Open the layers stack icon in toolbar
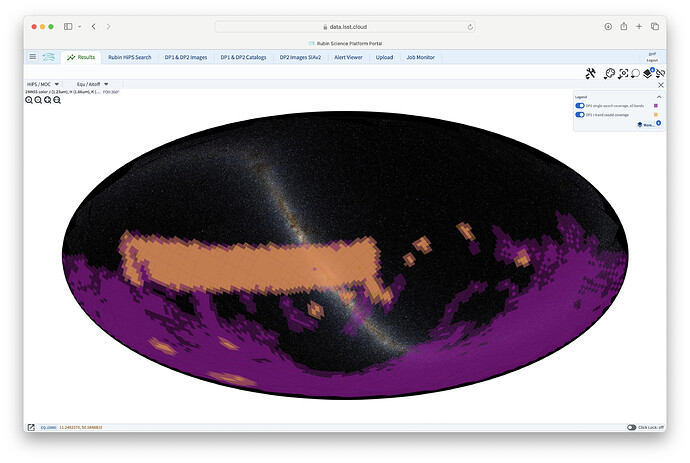This screenshot has width=690, height=463. (648, 73)
